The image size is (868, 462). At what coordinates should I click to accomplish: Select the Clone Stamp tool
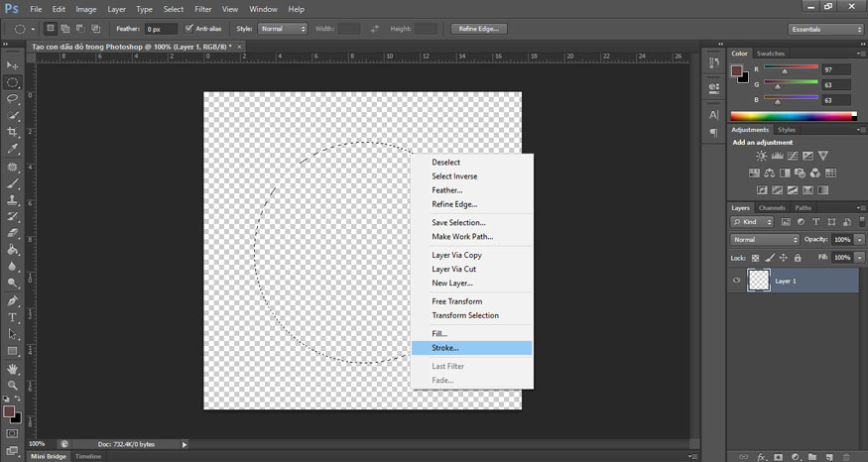[12, 199]
